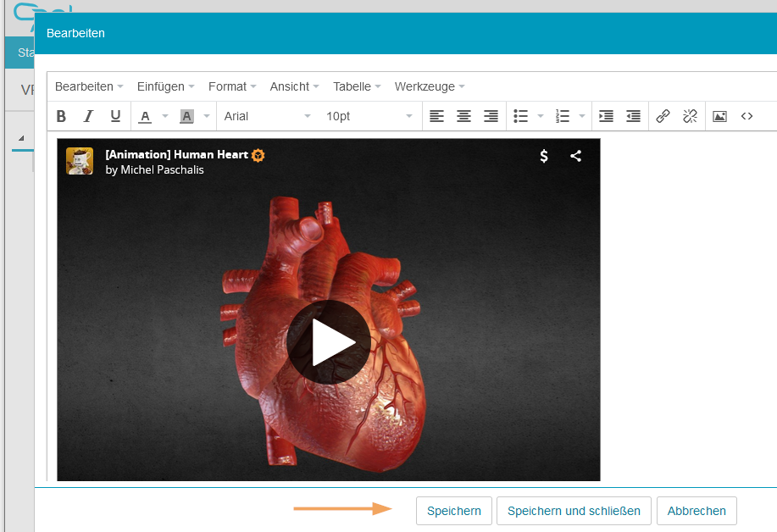777x532 pixels.
Task: Play the Human Heart animation
Action: (329, 342)
